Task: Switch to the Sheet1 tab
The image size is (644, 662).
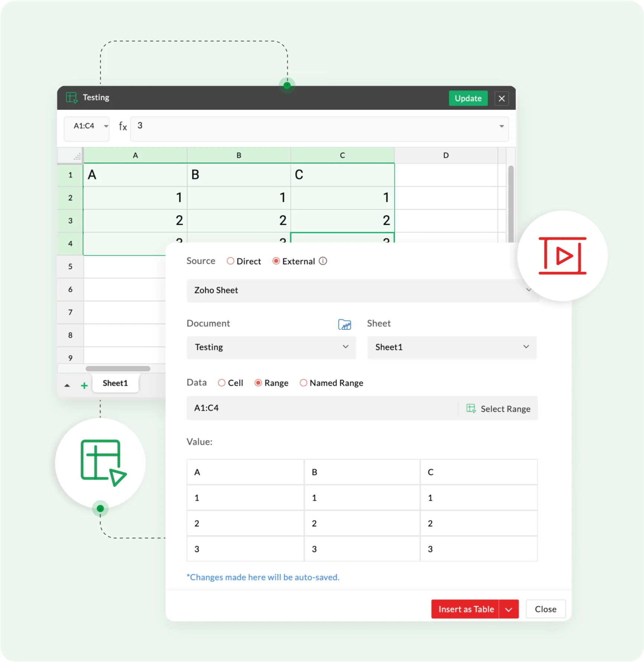Action: (115, 383)
